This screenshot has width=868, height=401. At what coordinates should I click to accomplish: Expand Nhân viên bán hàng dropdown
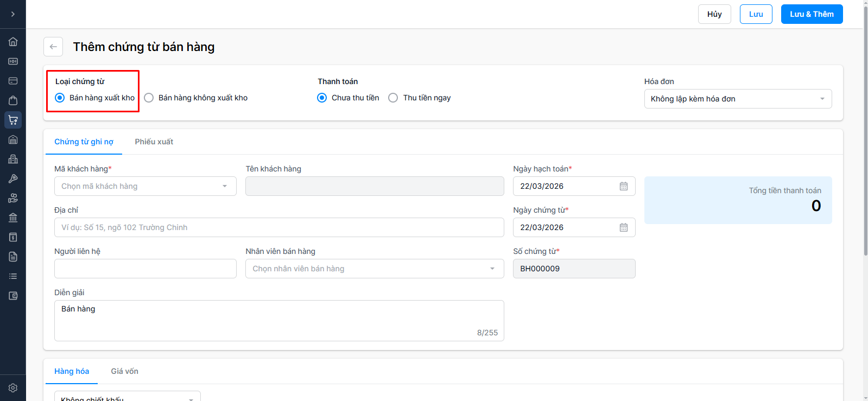tap(374, 269)
